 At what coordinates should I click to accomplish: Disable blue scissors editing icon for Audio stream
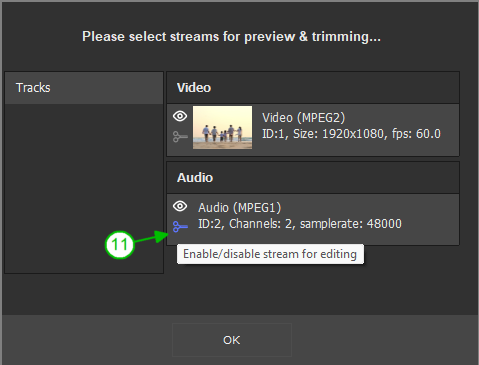180,227
